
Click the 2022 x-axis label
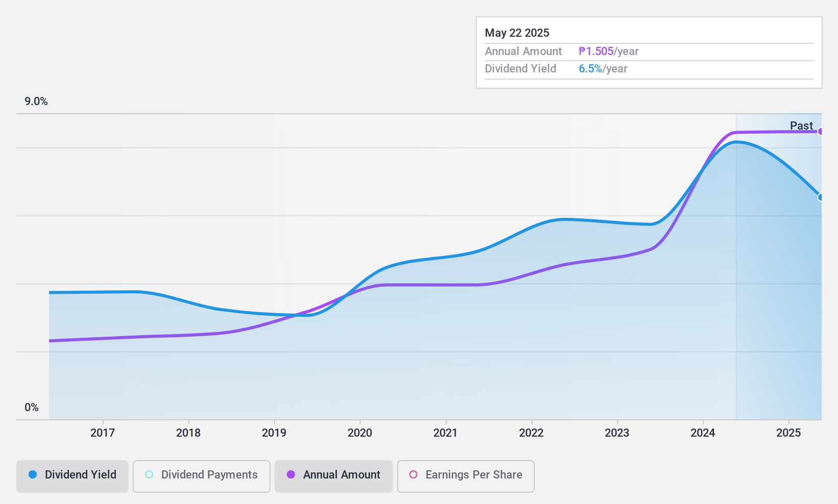click(531, 433)
